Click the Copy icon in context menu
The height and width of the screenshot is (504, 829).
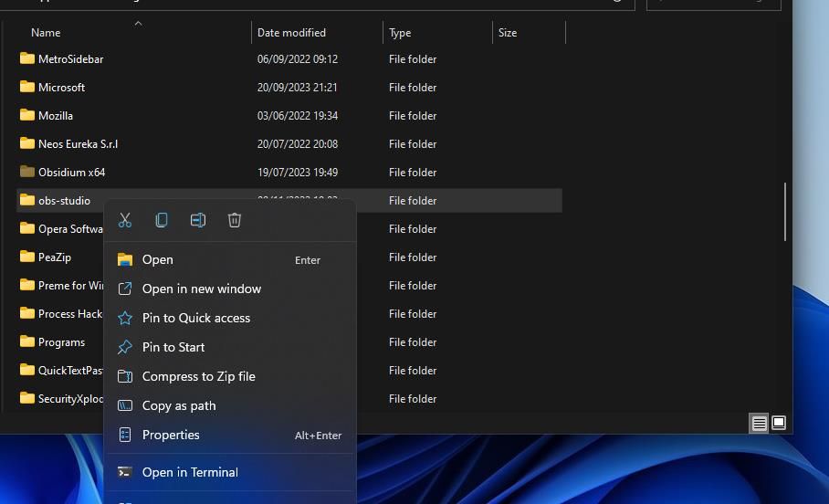coord(162,220)
